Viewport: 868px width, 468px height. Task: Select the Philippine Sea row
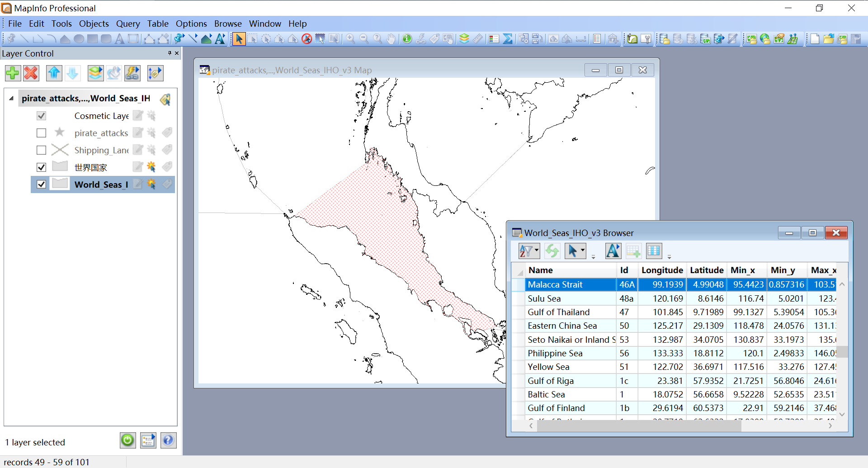tap(674, 353)
